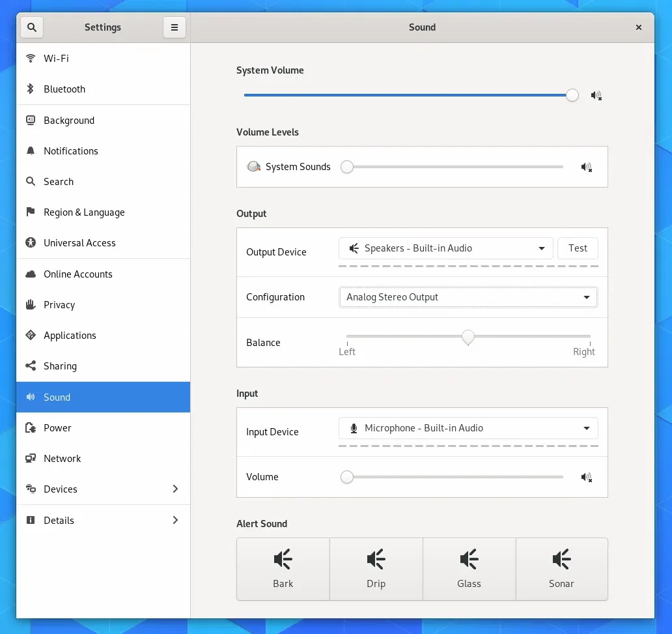Unmute System Sounds via its speaker toggle
This screenshot has width=672, height=634.
(586, 167)
